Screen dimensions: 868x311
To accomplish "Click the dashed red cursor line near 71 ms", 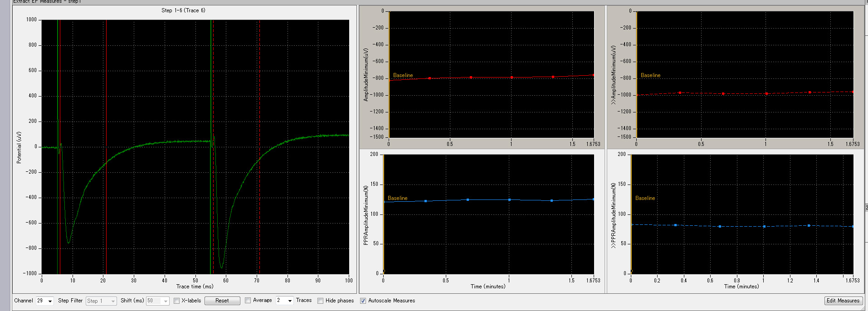I will click(x=259, y=91).
